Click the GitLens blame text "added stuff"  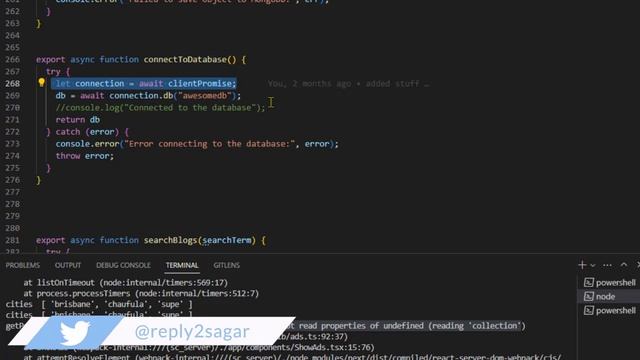click(x=392, y=84)
